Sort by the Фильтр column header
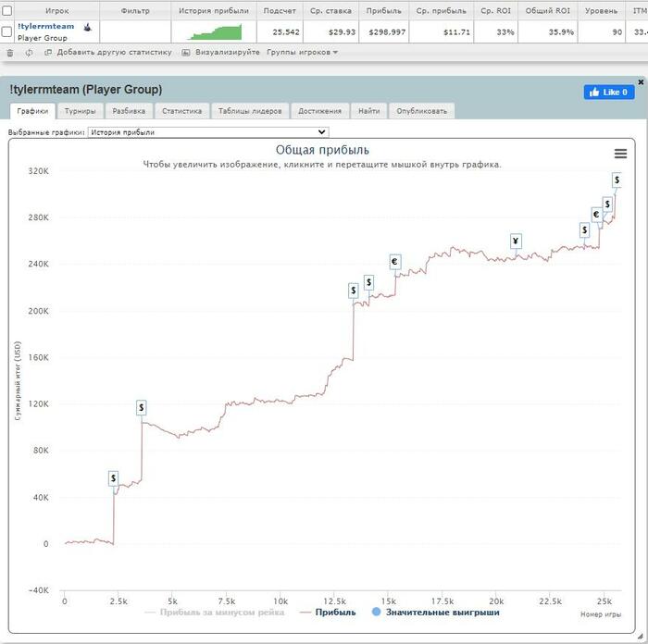This screenshot has width=648, height=644. coord(135,11)
